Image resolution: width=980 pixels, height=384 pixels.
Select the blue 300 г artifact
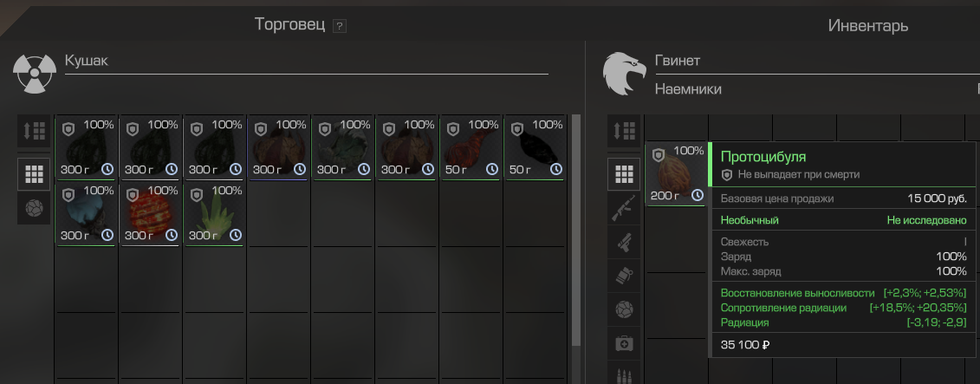[x=87, y=214]
